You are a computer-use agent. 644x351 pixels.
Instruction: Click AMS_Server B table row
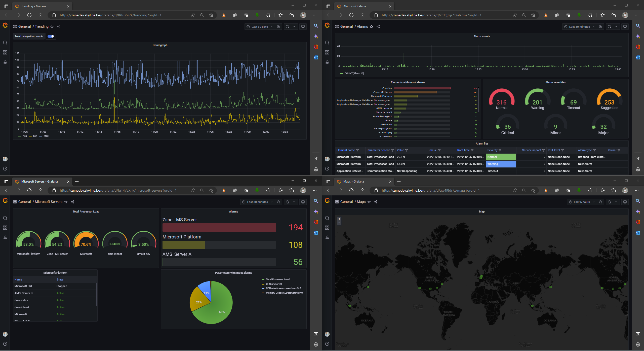55,293
